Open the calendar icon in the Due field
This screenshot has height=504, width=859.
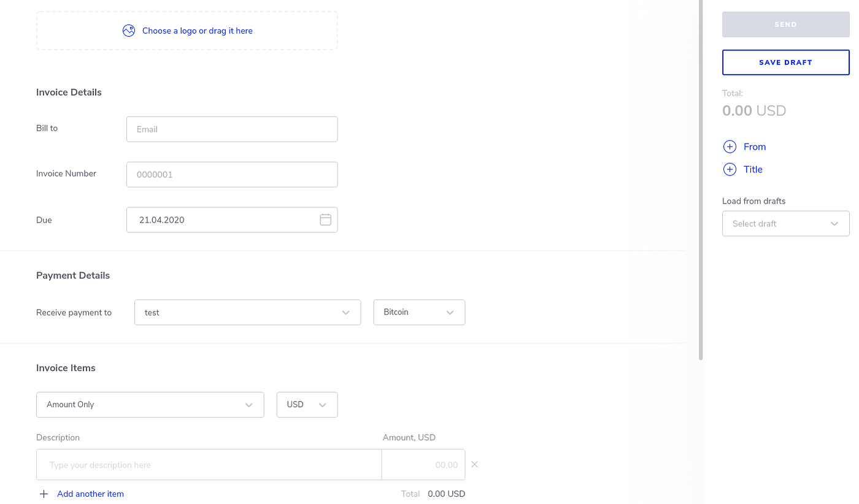(325, 219)
